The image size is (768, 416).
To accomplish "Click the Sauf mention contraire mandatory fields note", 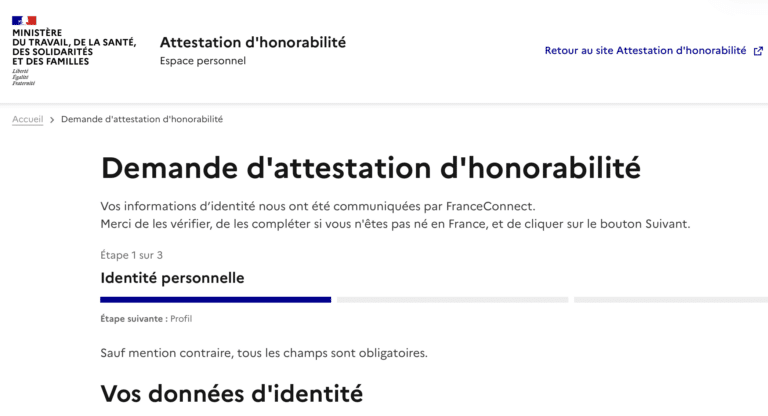I will click(x=264, y=353).
